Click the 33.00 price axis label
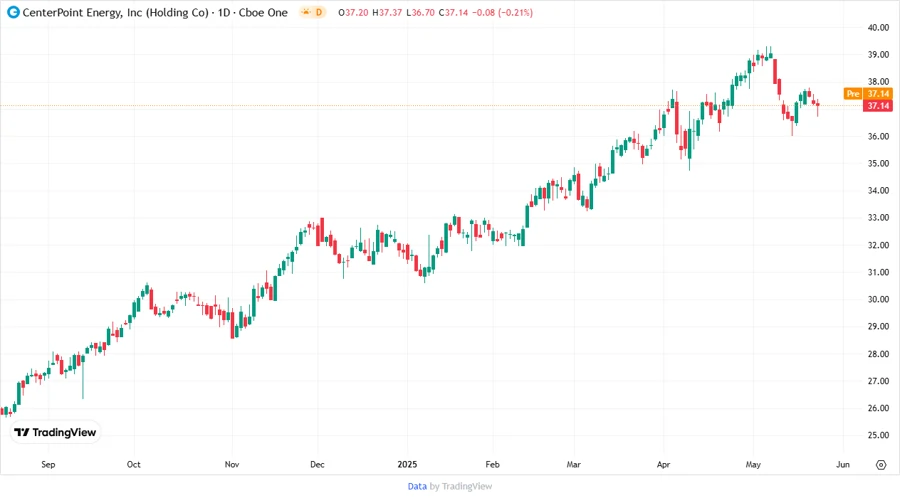The height and width of the screenshot is (498, 900). tap(878, 218)
